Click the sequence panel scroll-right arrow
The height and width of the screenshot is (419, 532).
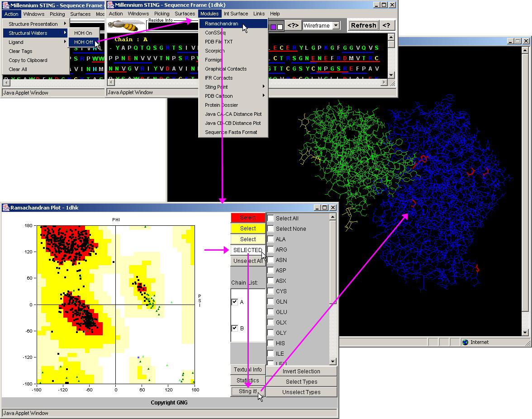384,82
